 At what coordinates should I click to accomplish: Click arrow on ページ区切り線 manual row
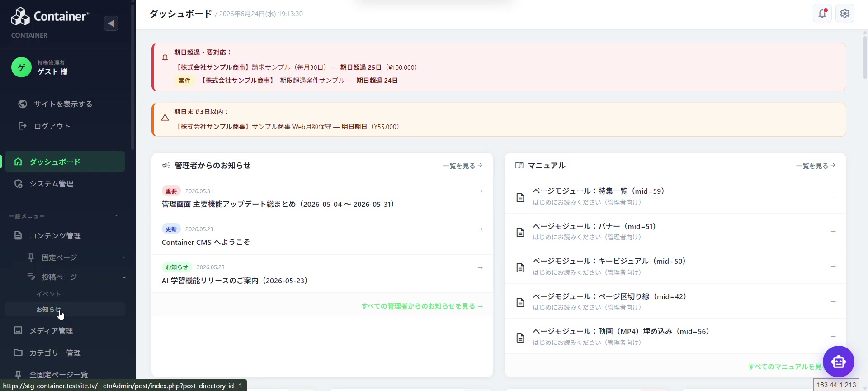click(x=833, y=301)
